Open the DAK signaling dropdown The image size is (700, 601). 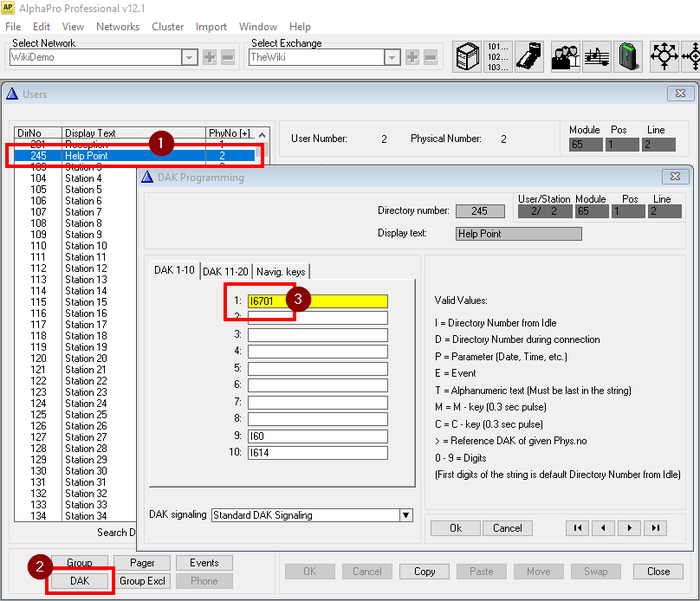pyautogui.click(x=405, y=515)
